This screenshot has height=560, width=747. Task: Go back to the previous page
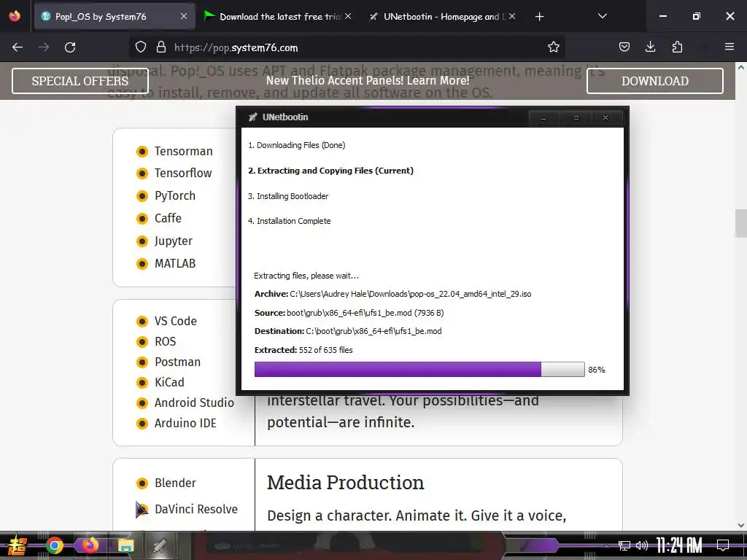tap(18, 47)
